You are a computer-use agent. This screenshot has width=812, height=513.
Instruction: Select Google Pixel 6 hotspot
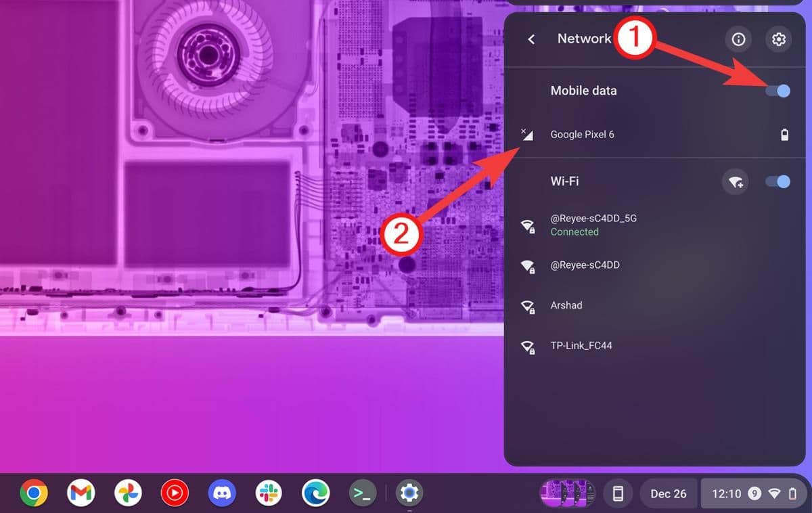tap(582, 135)
